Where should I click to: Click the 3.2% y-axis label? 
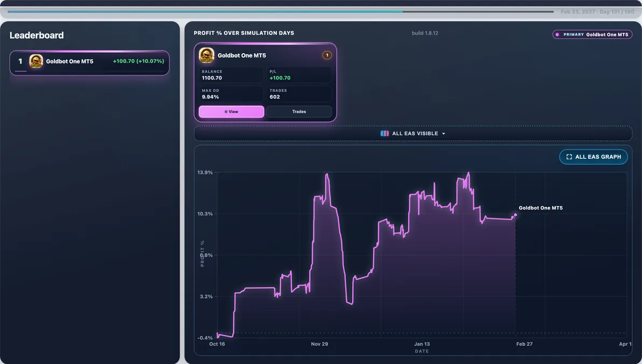click(x=206, y=297)
